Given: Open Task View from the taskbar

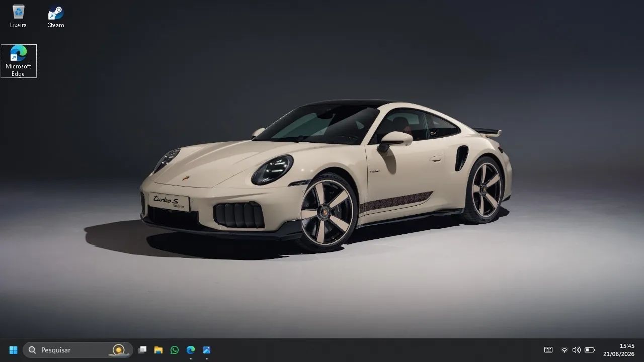Looking at the screenshot, I should tap(142, 350).
